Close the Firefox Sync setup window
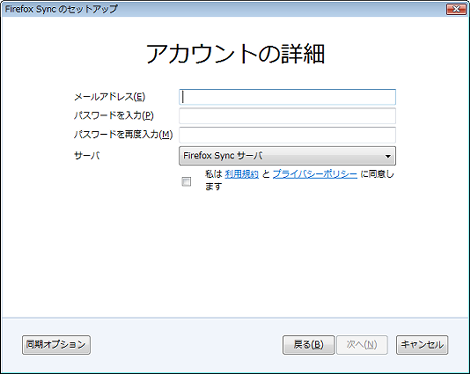The height and width of the screenshot is (374, 470). (456, 9)
